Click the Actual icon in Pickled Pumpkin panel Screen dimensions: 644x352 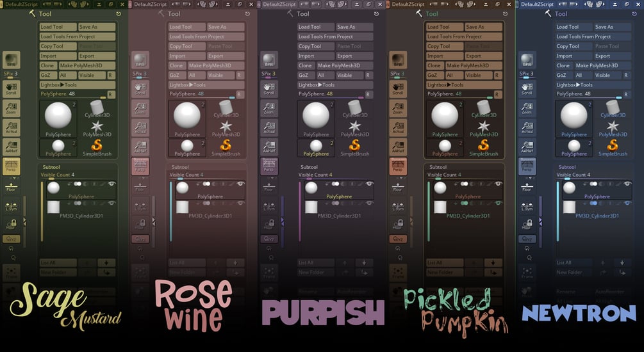(398, 128)
